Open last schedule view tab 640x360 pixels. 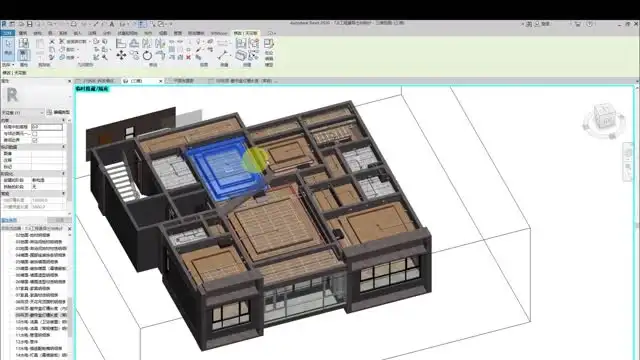243,81
